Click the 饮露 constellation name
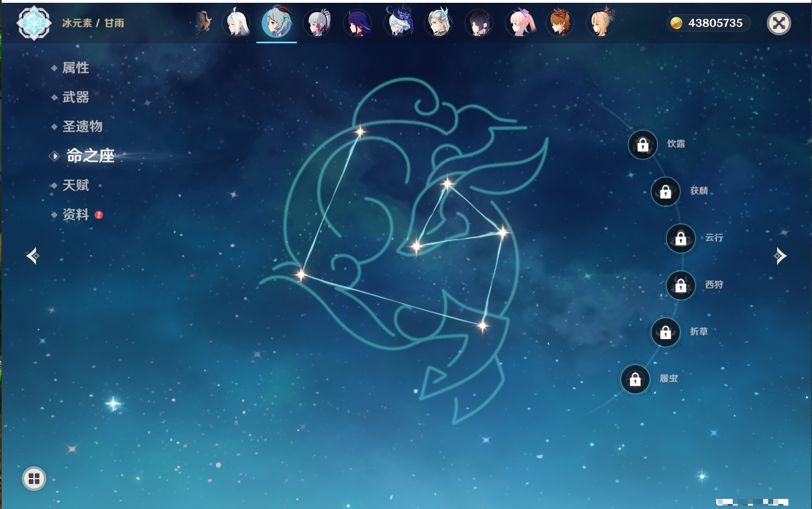Viewport: 812px width, 509px height. 676,144
